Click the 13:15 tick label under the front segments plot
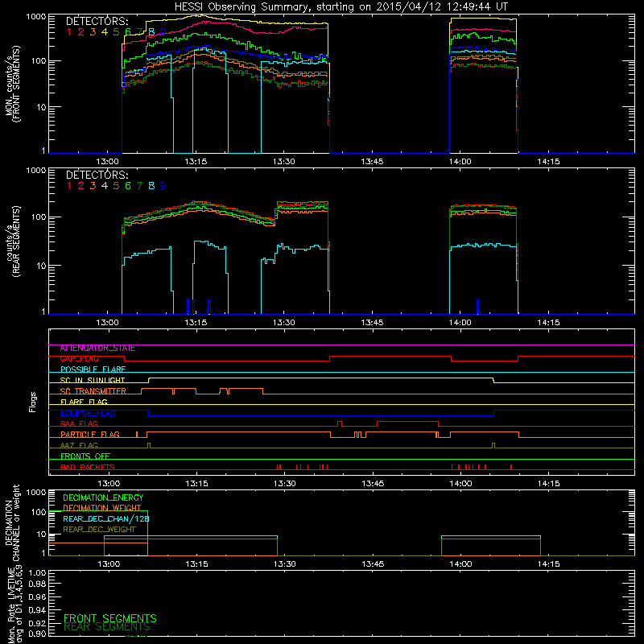The image size is (644, 644). click(196, 162)
